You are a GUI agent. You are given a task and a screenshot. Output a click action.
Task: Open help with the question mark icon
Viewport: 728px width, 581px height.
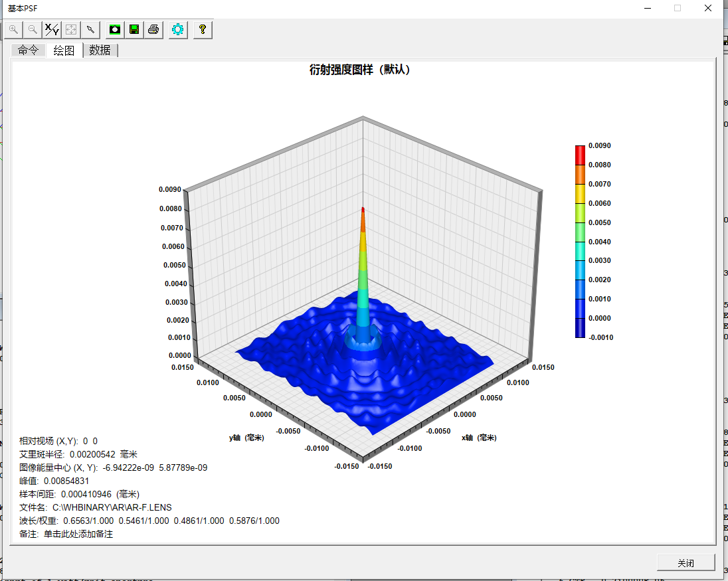pos(203,29)
